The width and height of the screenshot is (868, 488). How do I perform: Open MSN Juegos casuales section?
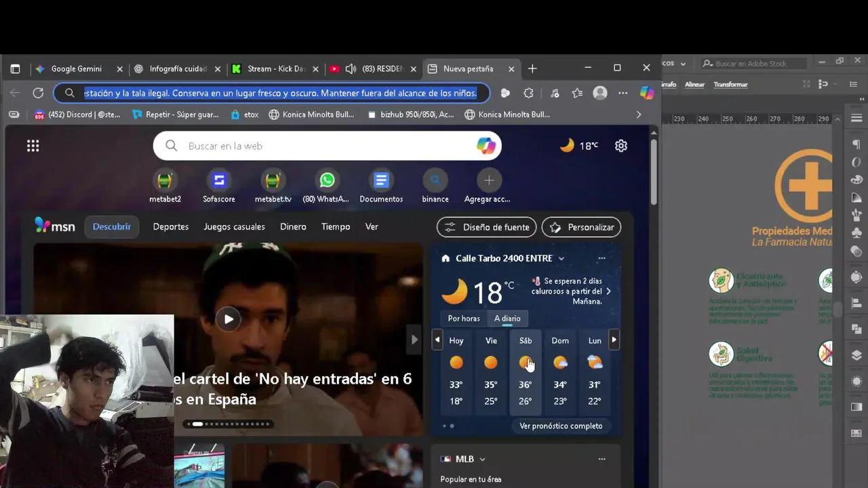(234, 226)
